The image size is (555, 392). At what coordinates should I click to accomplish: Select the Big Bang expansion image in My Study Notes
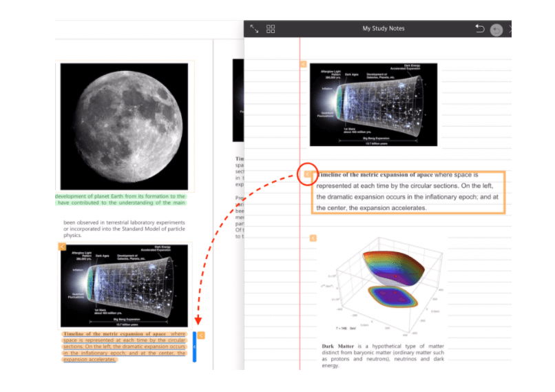pyautogui.click(x=373, y=105)
